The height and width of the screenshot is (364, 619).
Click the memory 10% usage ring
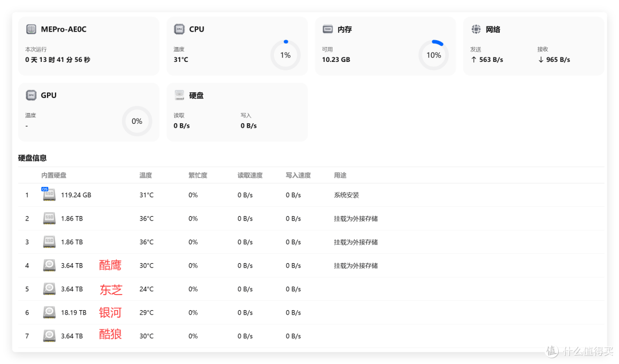(433, 55)
